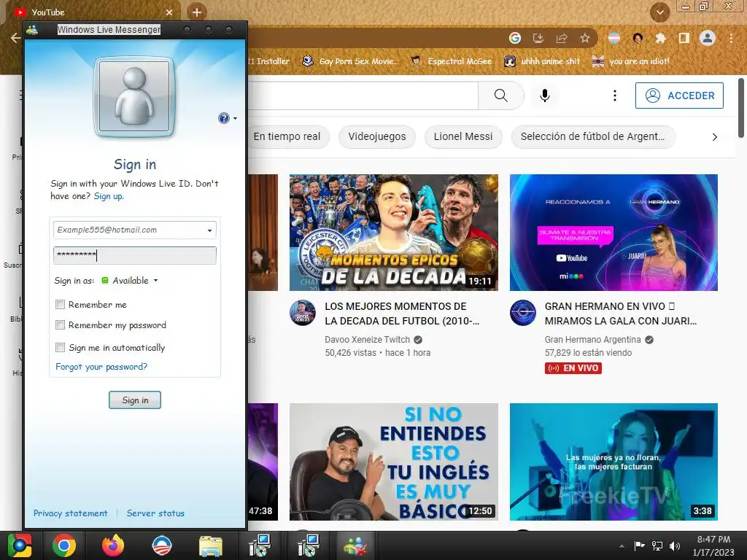Image resolution: width=747 pixels, height=560 pixels.
Task: Expand the email address dropdown arrow
Action: (209, 230)
